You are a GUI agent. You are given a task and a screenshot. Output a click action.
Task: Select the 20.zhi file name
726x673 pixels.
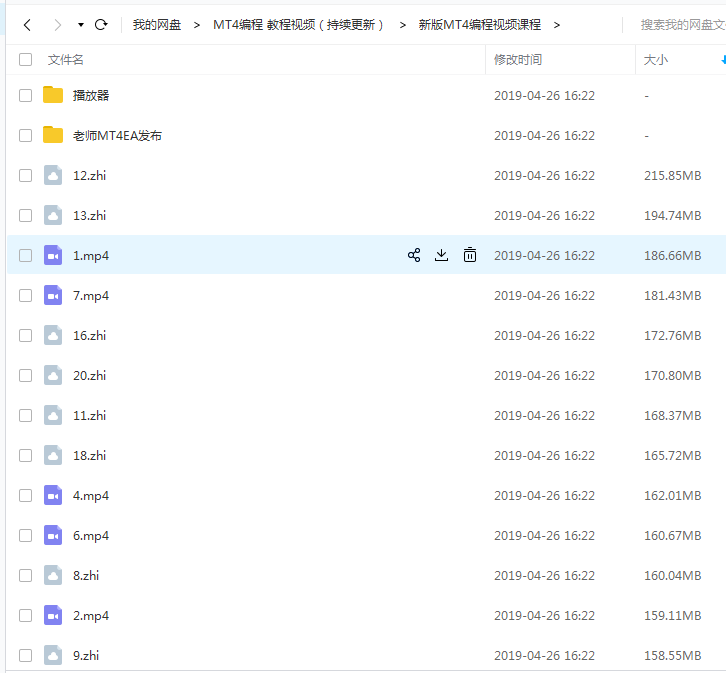89,375
